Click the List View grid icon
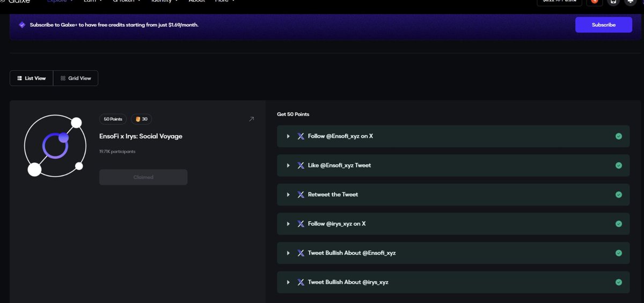Viewport: 644px width, 303px height. click(x=19, y=78)
